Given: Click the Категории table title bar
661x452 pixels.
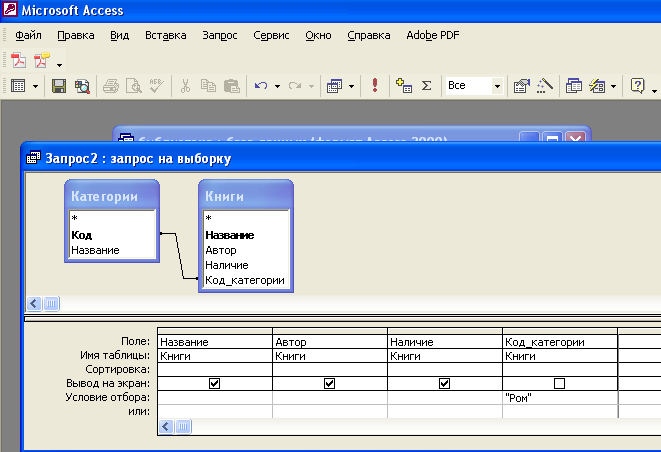Looking at the screenshot, I should click(x=112, y=196).
